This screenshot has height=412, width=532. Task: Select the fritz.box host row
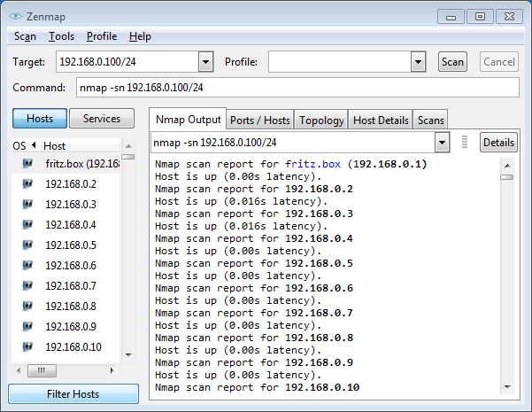pyautogui.click(x=66, y=163)
